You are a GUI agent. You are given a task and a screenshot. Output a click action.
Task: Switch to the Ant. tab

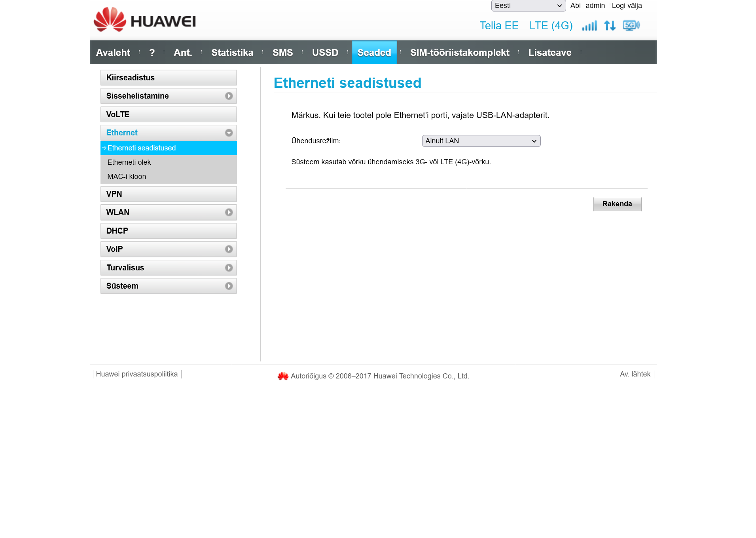(x=183, y=53)
